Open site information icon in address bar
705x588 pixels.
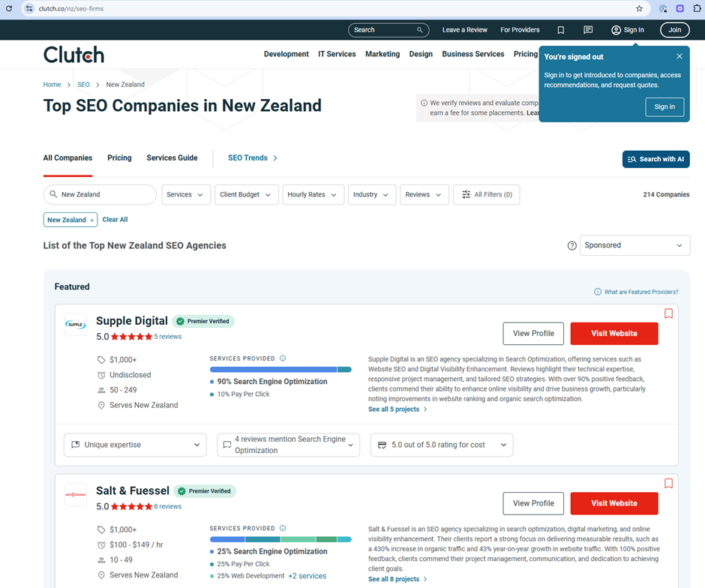29,8
